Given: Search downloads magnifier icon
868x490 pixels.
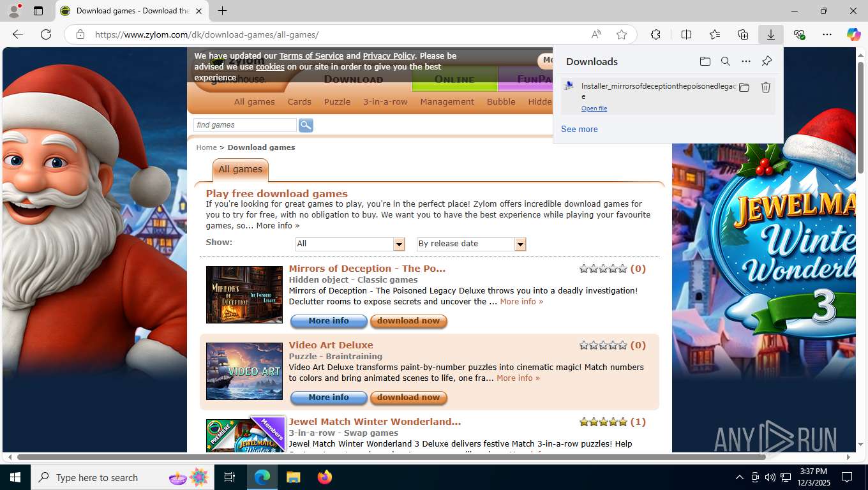Looking at the screenshot, I should pos(725,61).
